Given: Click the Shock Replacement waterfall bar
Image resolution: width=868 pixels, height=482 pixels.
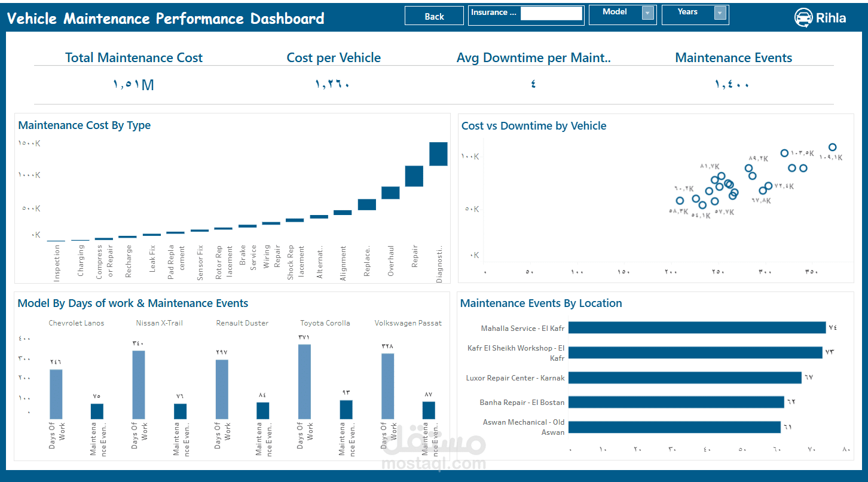Looking at the screenshot, I should point(295,220).
